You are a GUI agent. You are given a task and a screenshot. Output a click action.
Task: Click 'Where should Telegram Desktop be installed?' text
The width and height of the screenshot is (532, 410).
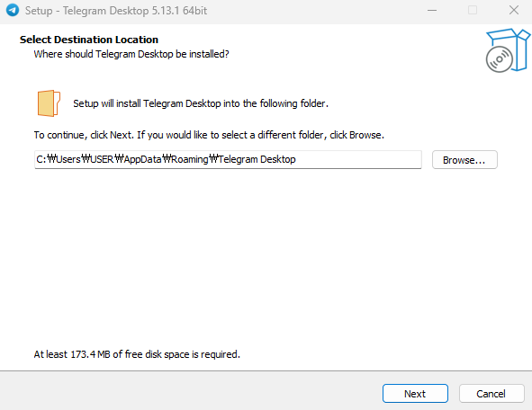coord(131,54)
